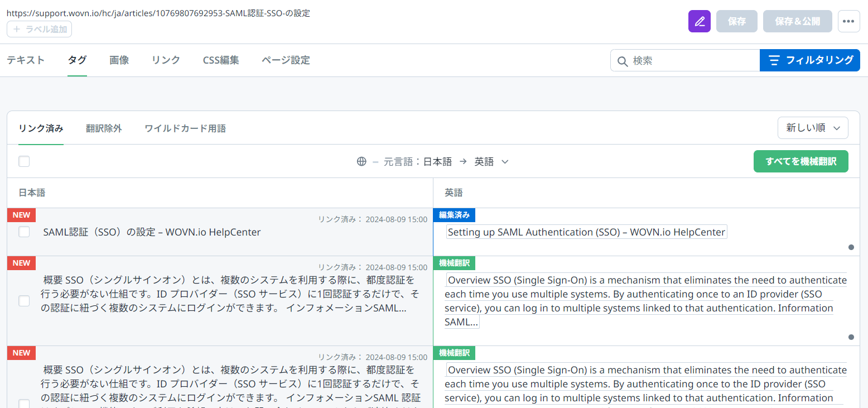Screen dimensions: 868x408
Task: Add a label with ラベル追加 button
Action: point(40,29)
